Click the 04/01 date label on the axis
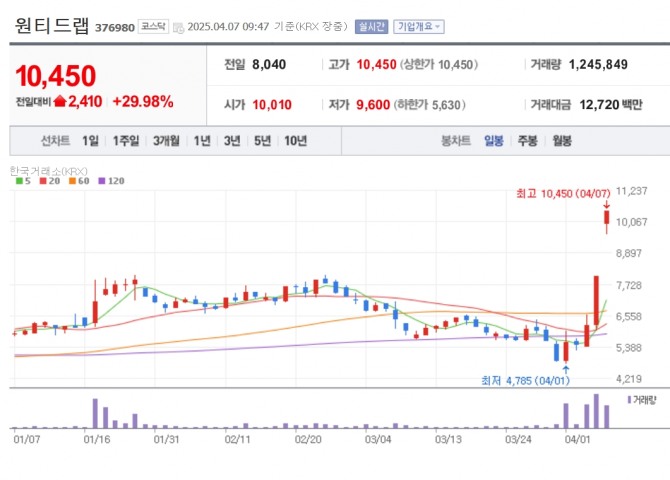This screenshot has height=480, width=670. [x=577, y=439]
